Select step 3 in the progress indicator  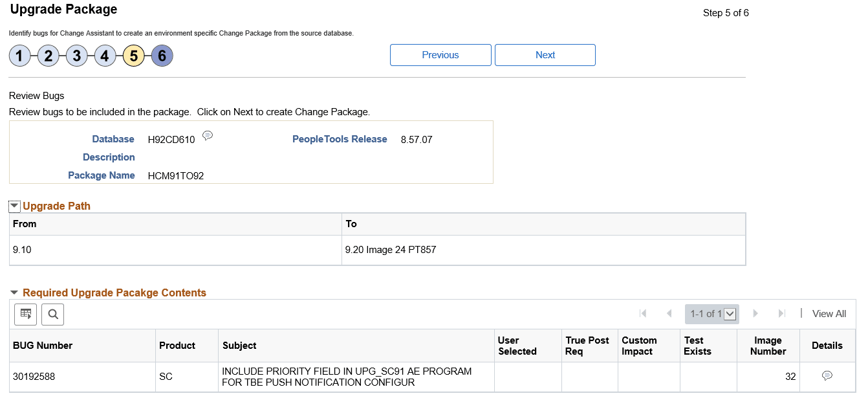[76, 56]
